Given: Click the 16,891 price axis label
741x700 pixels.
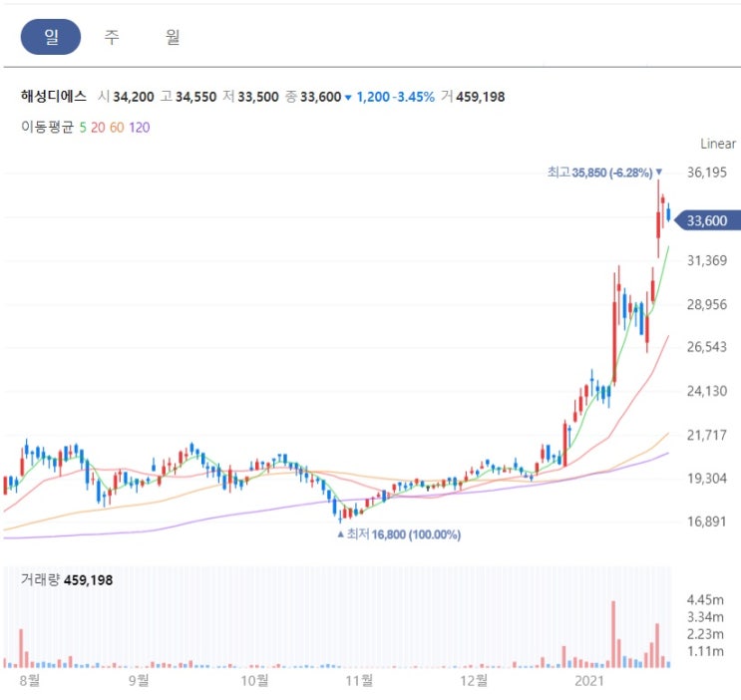Looking at the screenshot, I should (x=706, y=522).
